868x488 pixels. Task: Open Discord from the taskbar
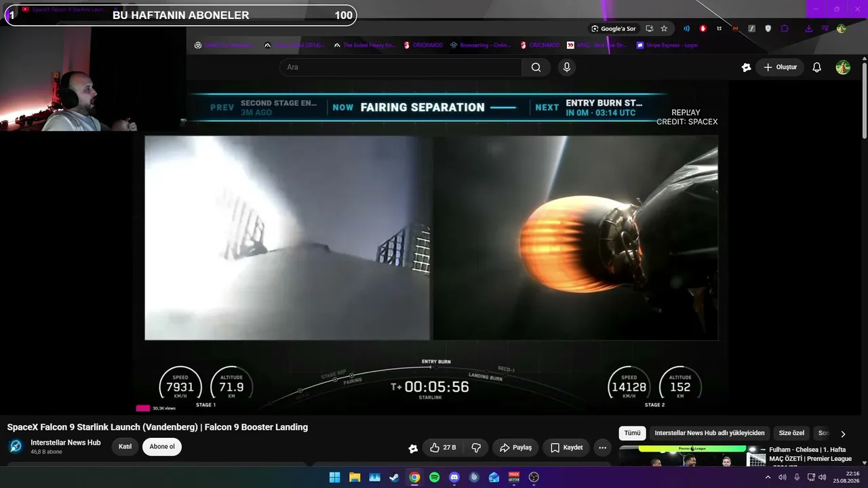pyautogui.click(x=454, y=477)
